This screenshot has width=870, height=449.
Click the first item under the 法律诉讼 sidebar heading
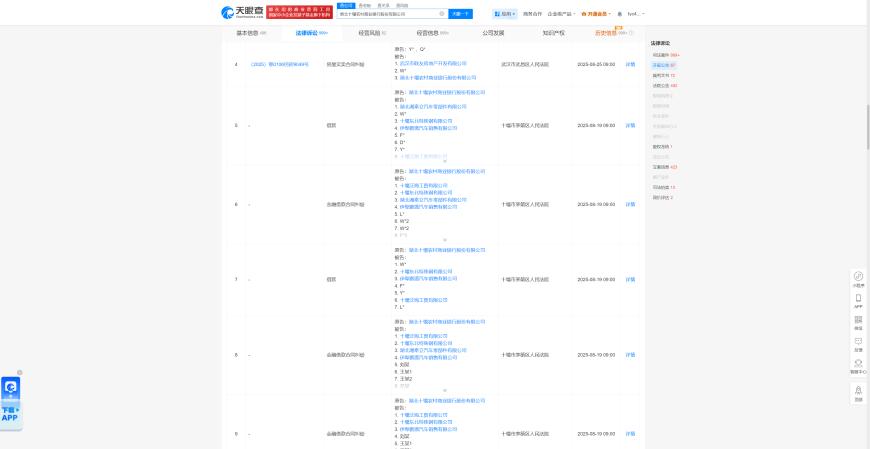coord(666,55)
